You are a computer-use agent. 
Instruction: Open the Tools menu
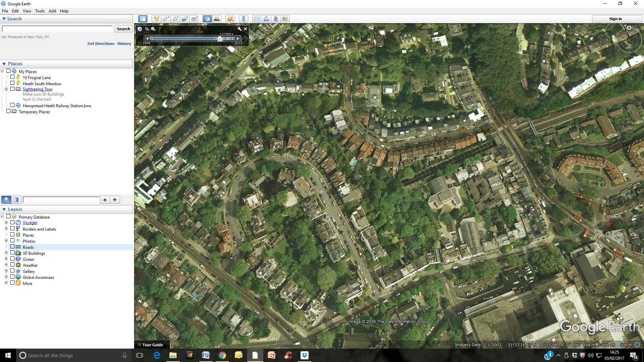(40, 11)
